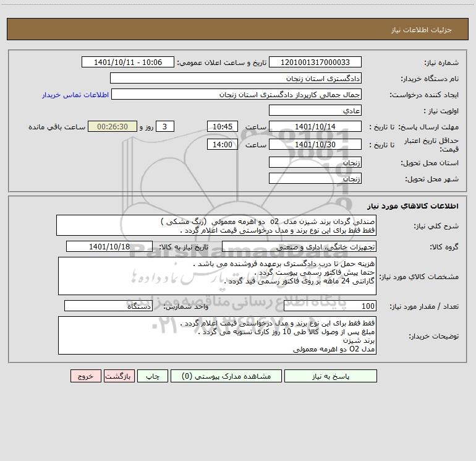Click the label واحد شمارش
476x461 pixels.
[186, 307]
